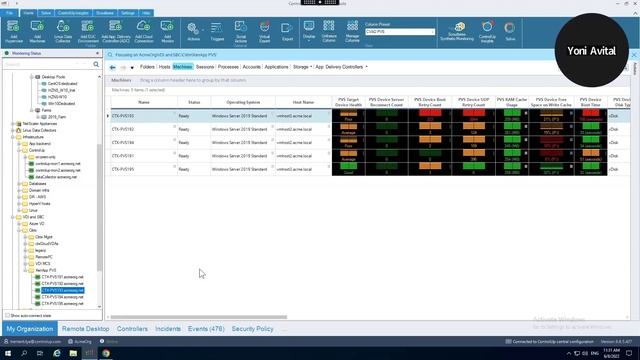
Task: Open the Actions gear icon
Action: pos(193,31)
